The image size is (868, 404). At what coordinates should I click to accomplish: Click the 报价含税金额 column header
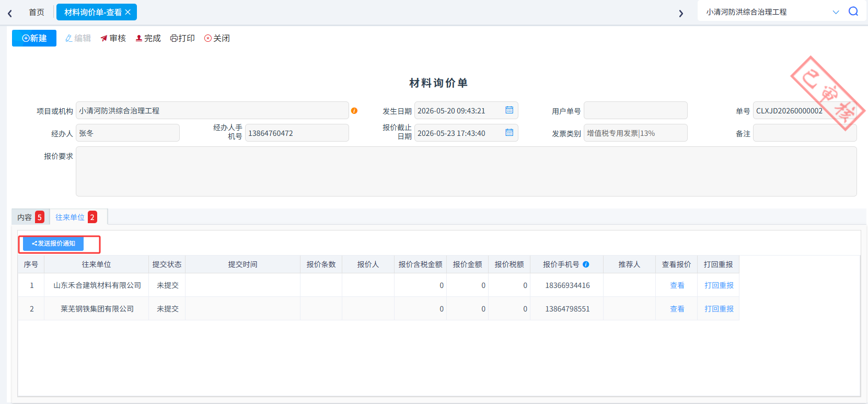421,264
